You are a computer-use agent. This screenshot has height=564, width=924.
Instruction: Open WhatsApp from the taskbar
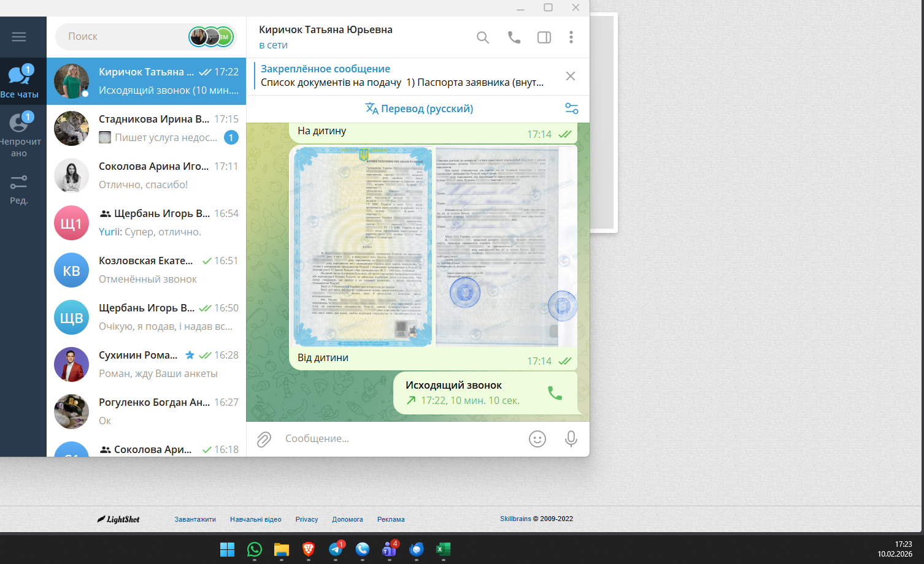click(255, 549)
